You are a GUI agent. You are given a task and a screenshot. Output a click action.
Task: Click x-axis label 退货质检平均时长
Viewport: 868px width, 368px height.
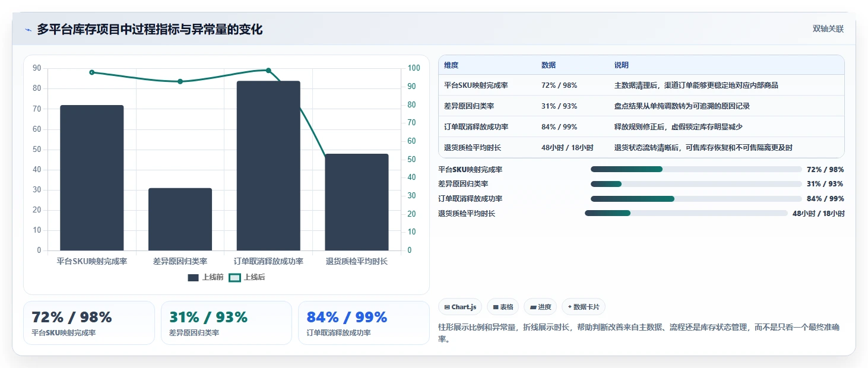pos(357,261)
